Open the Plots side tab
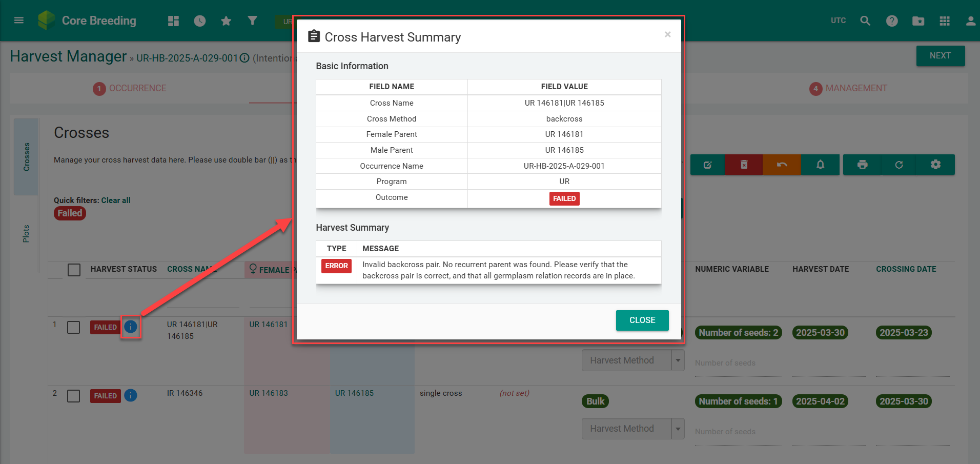 [x=26, y=233]
